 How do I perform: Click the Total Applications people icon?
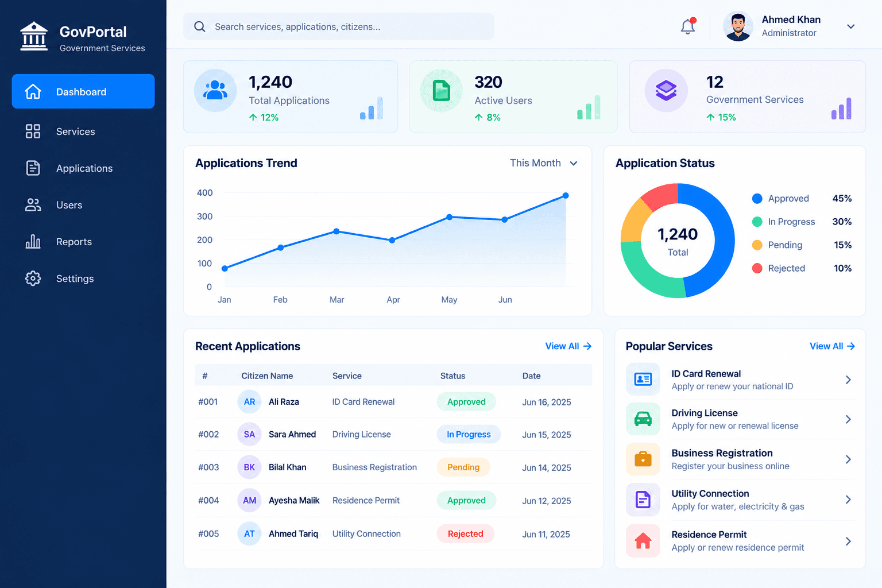point(215,90)
